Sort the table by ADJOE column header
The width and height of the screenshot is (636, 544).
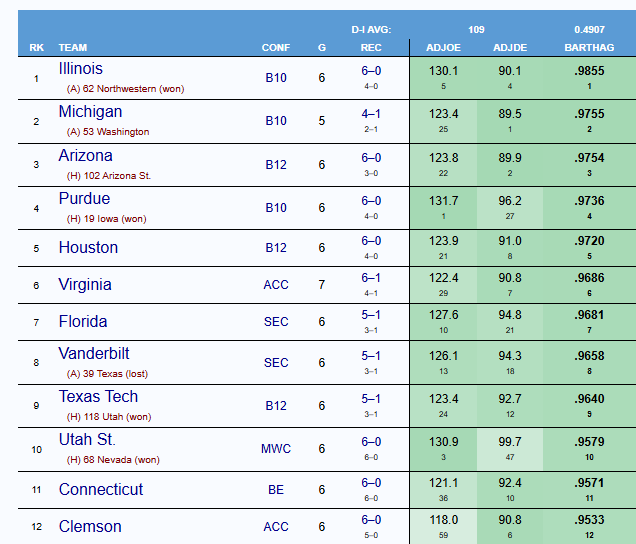pos(443,47)
